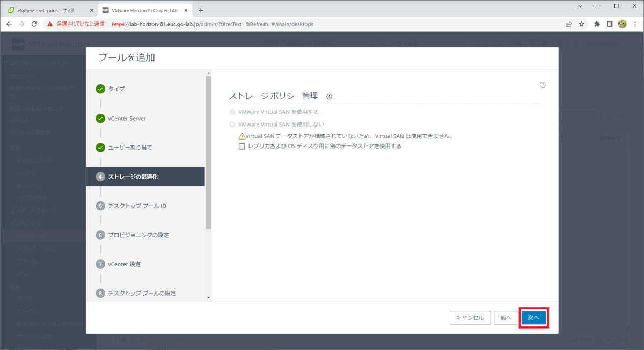
Task: Close the VMware Horizon browser tab
Action: (x=187, y=10)
